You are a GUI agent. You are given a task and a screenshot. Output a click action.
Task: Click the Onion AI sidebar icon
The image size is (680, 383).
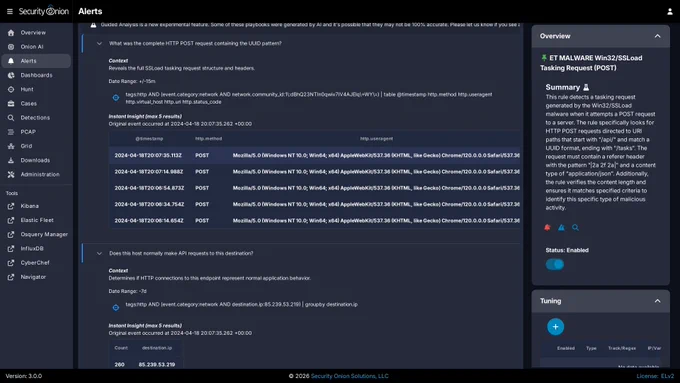(x=11, y=47)
